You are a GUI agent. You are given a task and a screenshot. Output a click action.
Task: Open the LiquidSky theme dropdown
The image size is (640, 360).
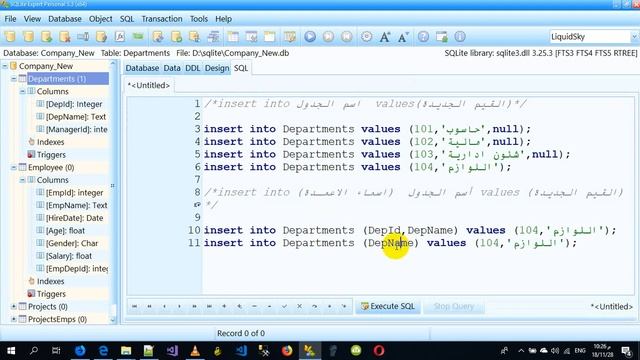[x=633, y=37]
